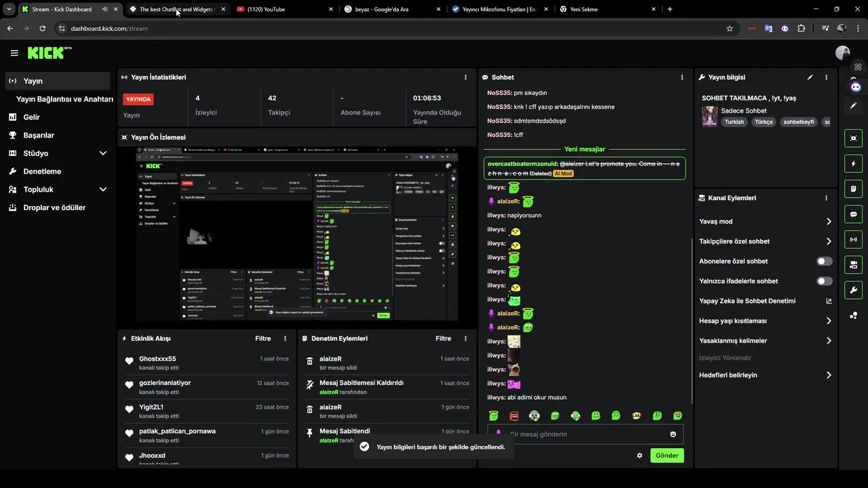
Task: Select Yayın in the left sidebar
Action: pyautogui.click(x=58, y=81)
